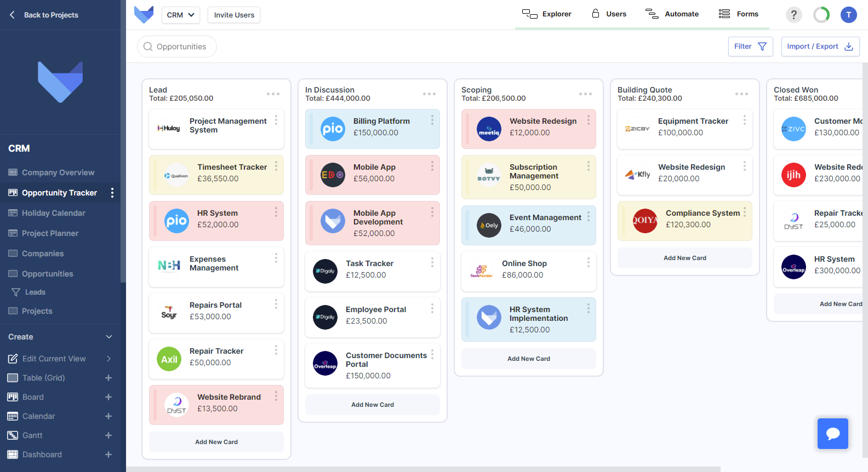This screenshot has width=868, height=472.
Task: Open the Filter options
Action: (x=750, y=47)
